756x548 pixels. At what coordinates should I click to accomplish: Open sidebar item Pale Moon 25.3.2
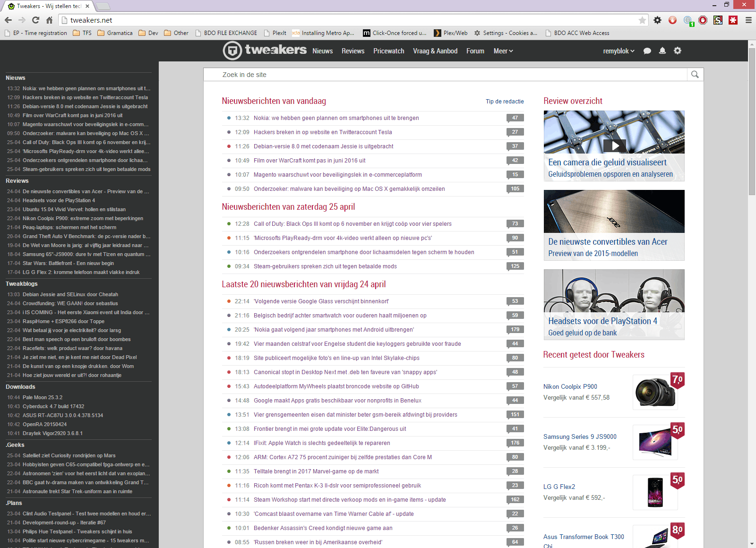(43, 397)
